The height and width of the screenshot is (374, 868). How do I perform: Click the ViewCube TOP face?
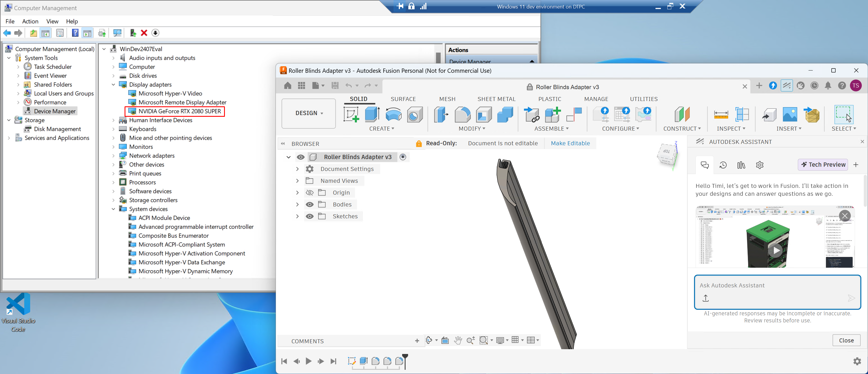coord(666,151)
